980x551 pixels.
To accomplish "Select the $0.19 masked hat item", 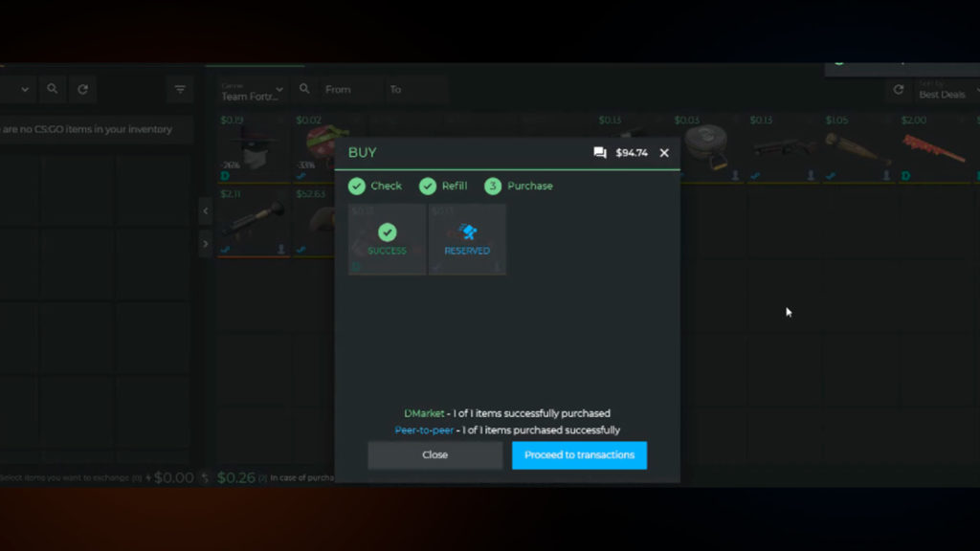I will point(253,148).
